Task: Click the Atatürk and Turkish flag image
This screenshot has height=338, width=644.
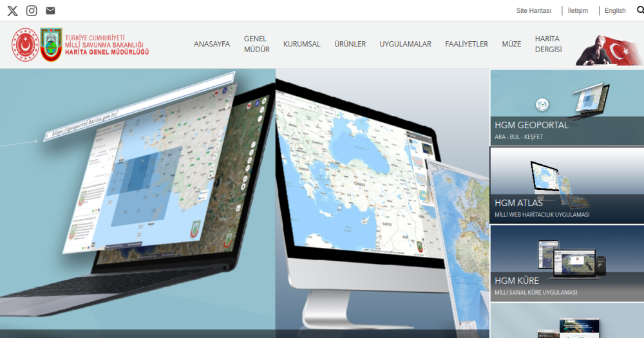Action: [609, 50]
